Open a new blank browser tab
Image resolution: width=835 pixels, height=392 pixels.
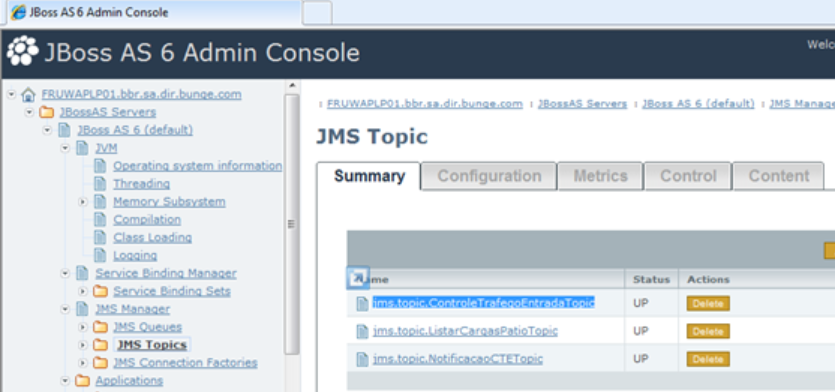point(317,13)
